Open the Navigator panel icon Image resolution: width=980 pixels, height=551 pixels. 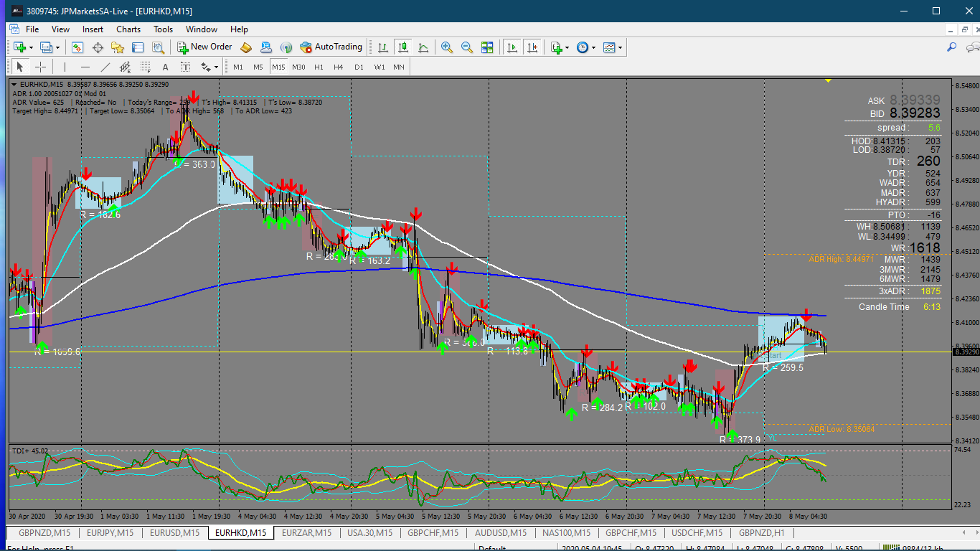(118, 47)
